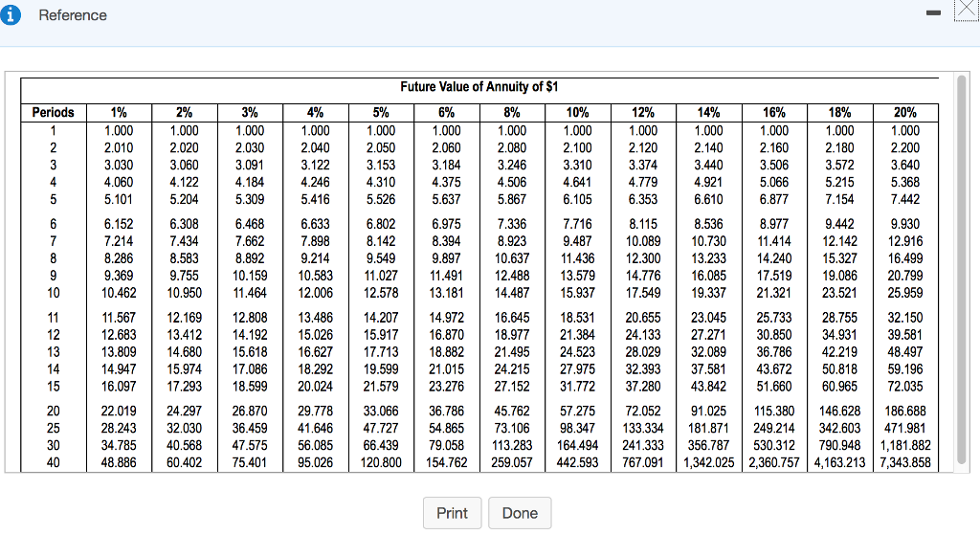Screen dimensions: 980x535
Task: Click the '10%' column header
Action: [577, 113]
